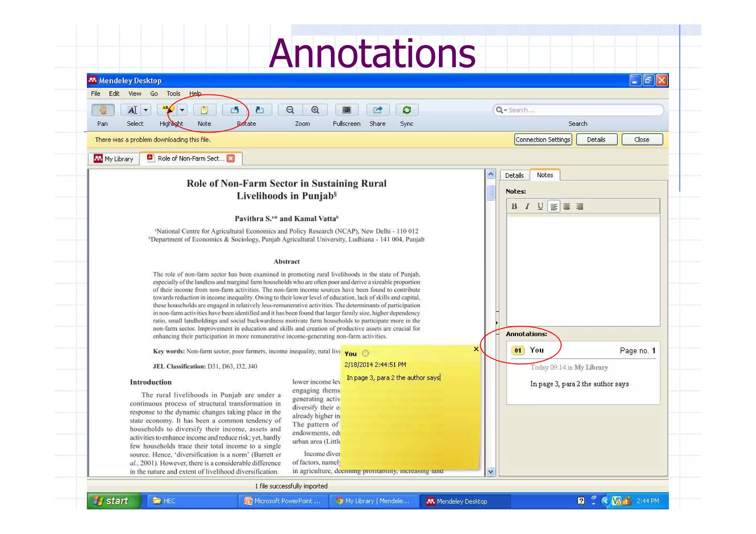Click the Details button in warning bar

pos(597,139)
